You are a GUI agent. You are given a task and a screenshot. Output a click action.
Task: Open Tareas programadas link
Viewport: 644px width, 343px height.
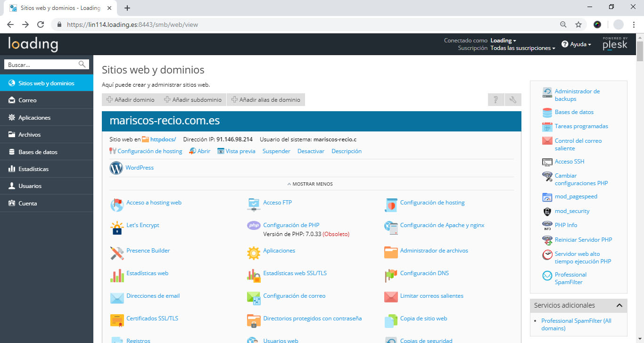click(581, 126)
